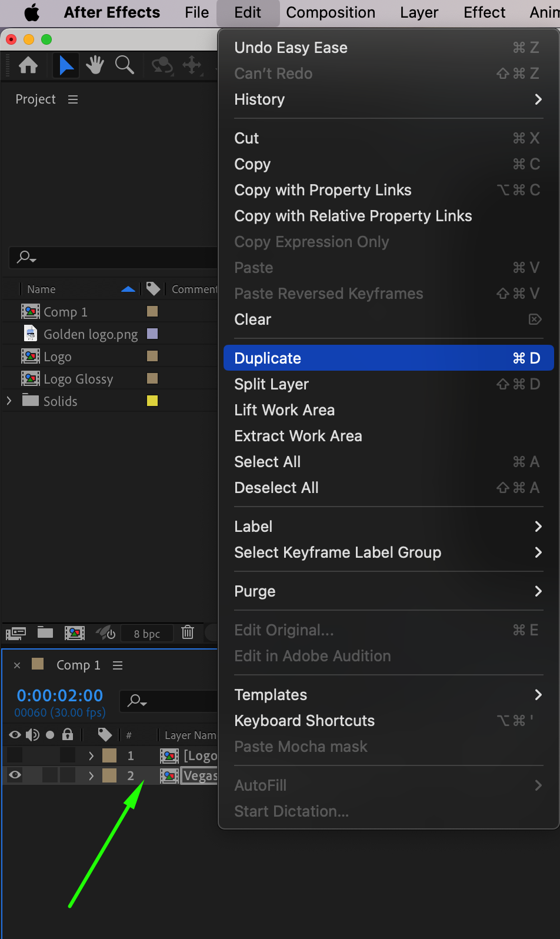Toggle solo box for layer 2
Image resolution: width=560 pixels, height=939 pixels.
[x=50, y=775]
